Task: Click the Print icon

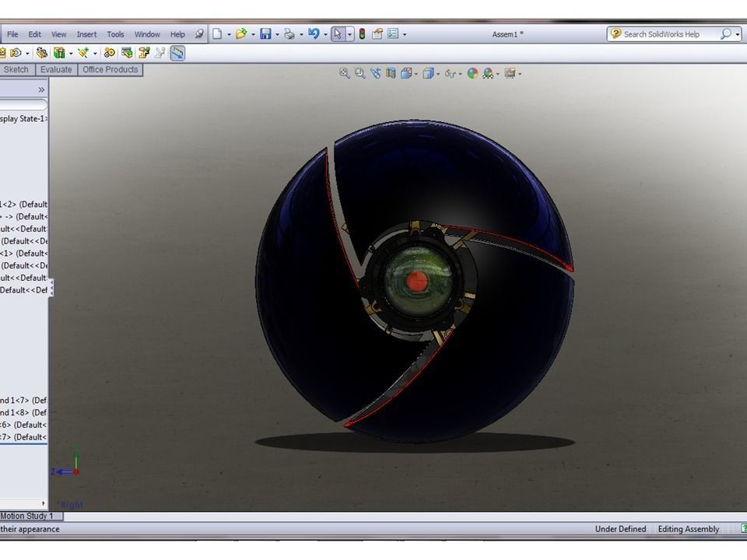Action: click(289, 33)
